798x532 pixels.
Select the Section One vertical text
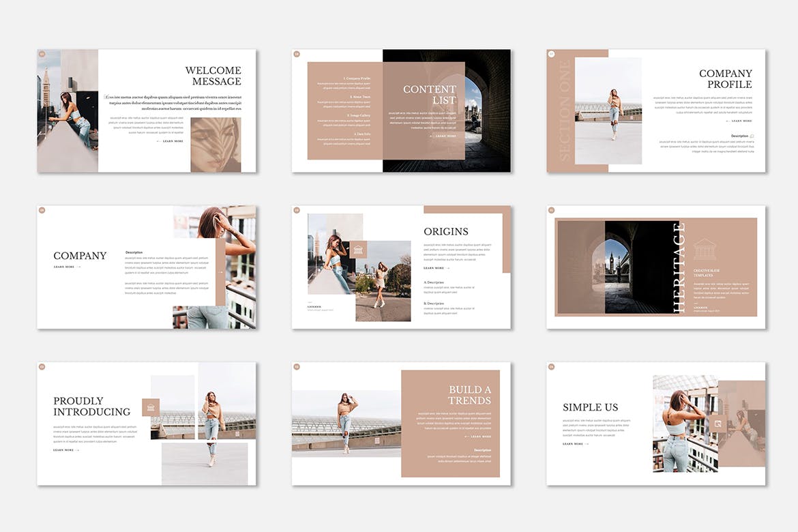pos(564,110)
